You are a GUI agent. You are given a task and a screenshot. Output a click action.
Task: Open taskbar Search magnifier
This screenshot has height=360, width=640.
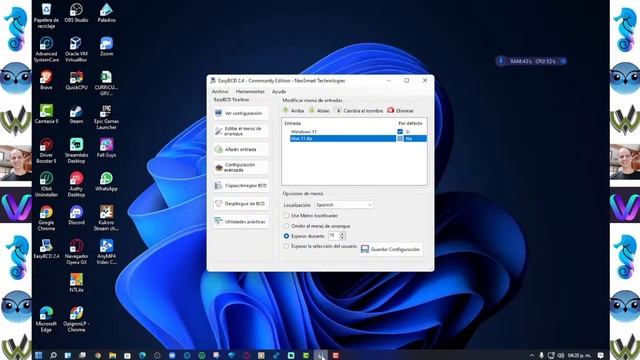pyautogui.click(x=53, y=356)
